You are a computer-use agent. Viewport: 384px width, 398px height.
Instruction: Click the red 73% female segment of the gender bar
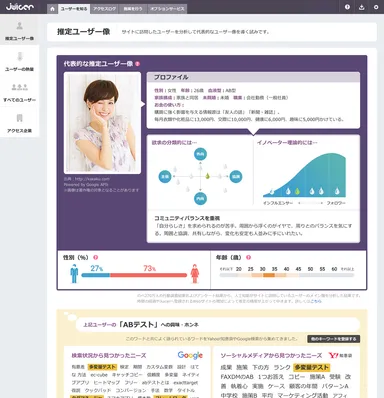[149, 275]
